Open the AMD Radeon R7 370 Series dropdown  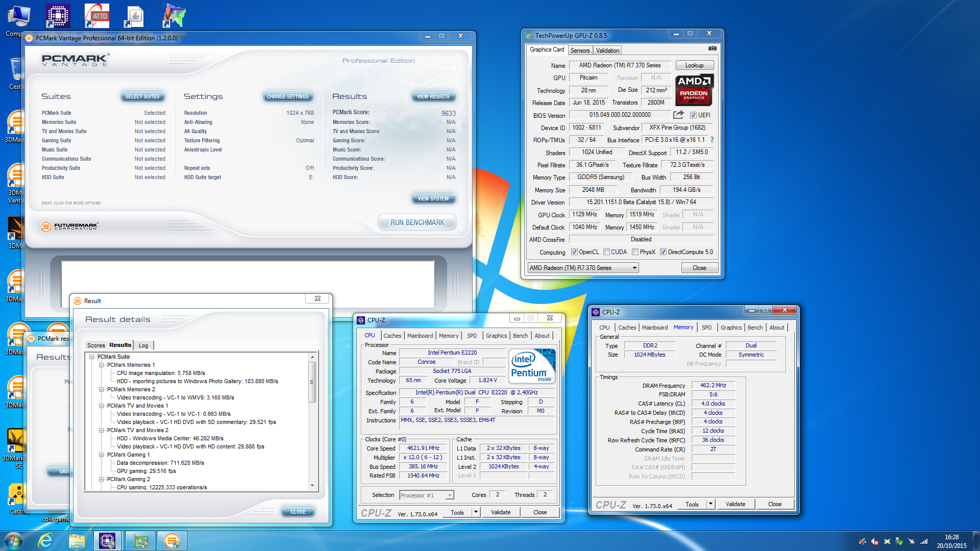click(583, 268)
